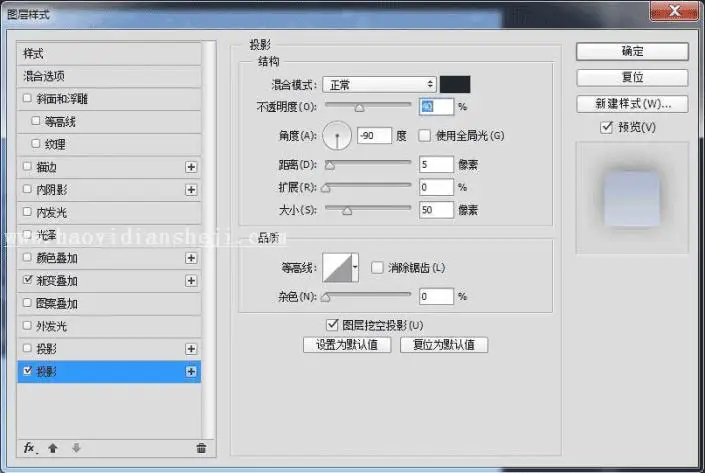Click the 大小 input showing 50
The height and width of the screenshot is (473, 705).
[437, 210]
